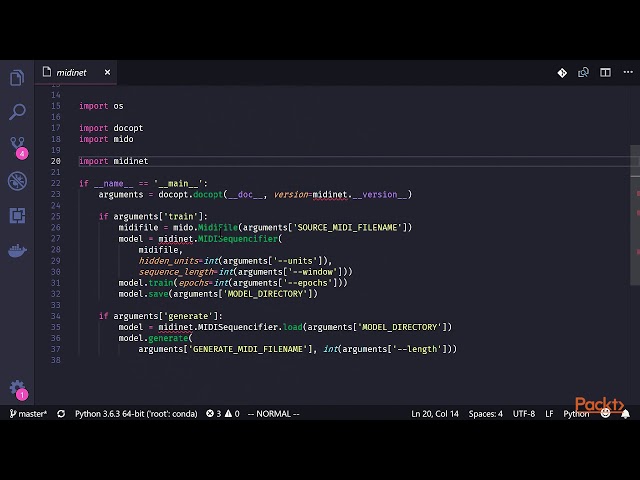
Task: Place cursor on 'import os' line
Action: coord(101,106)
